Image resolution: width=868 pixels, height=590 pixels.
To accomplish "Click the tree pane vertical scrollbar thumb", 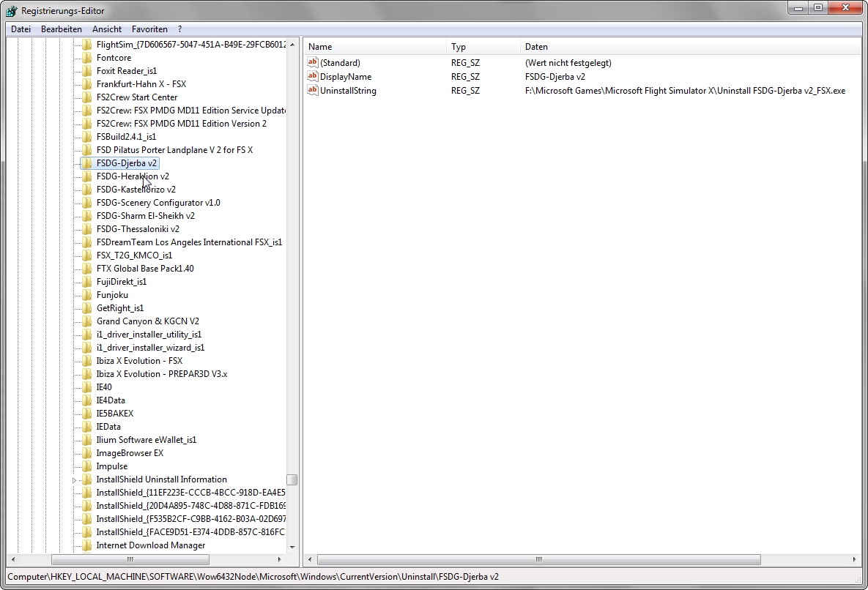I will tap(292, 480).
